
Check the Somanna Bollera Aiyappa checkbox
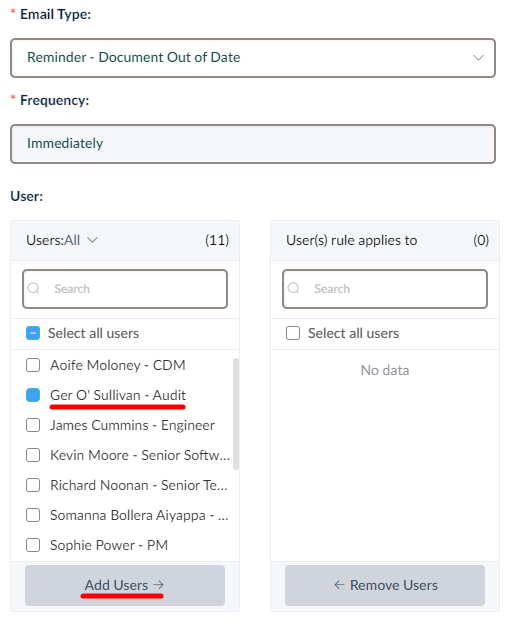(x=33, y=515)
